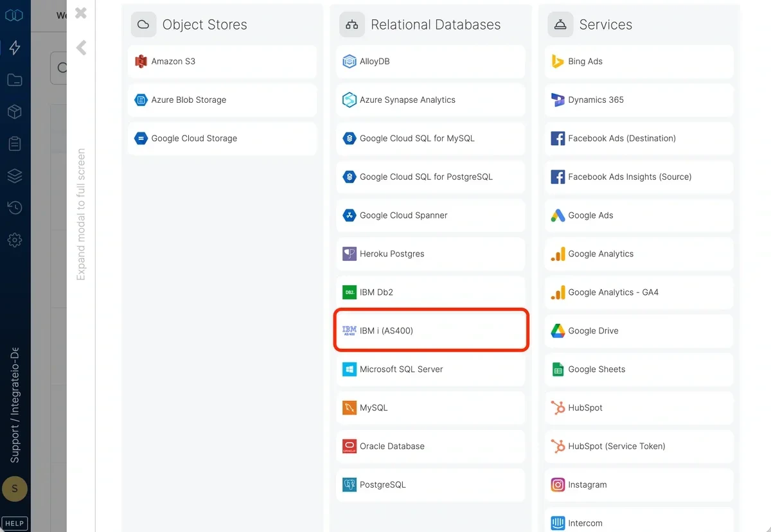771x532 pixels.
Task: Choose HubSpot (Service Token)
Action: (x=639, y=447)
